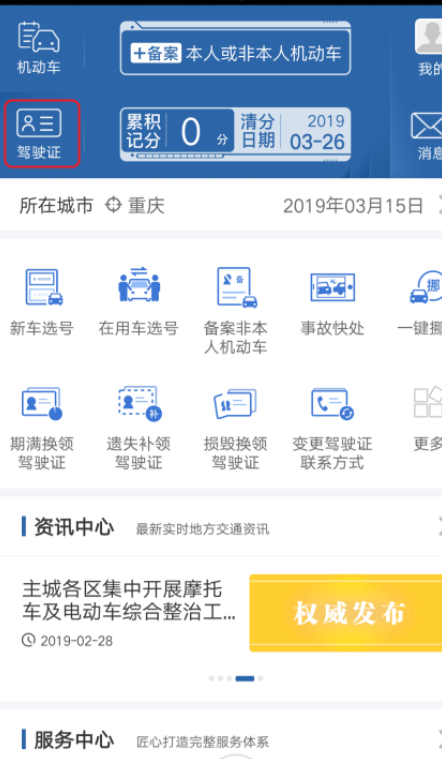Open the 一键挪车 move-car service
The image size is (442, 759).
click(x=422, y=302)
